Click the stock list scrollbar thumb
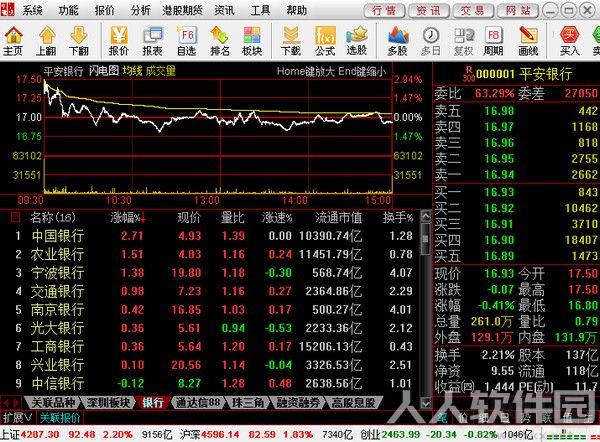The height and width of the screenshot is (442, 600). pos(426,239)
